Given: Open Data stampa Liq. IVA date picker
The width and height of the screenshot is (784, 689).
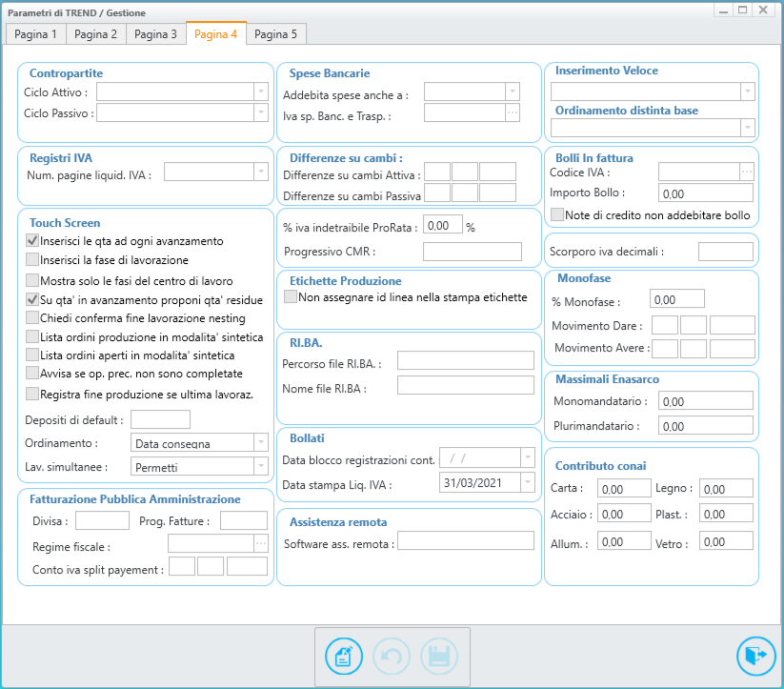Looking at the screenshot, I should (x=528, y=482).
